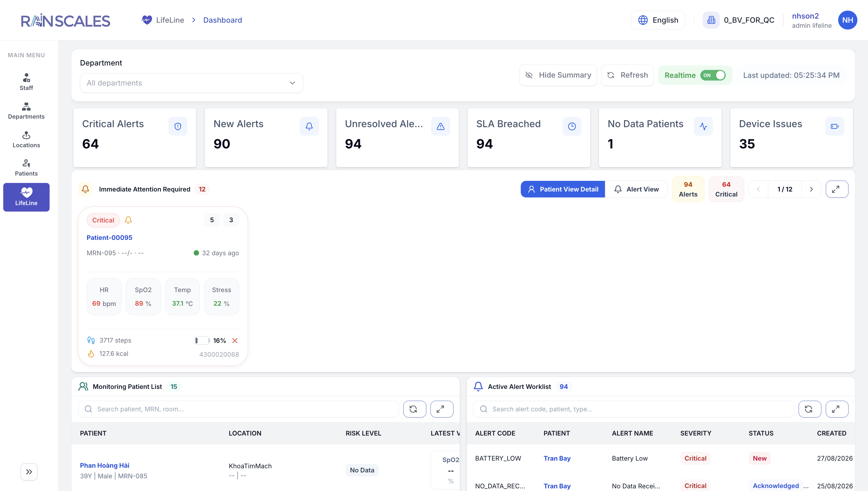This screenshot has width=868, height=491.
Task: Click the bell icon on Patient-00095 card
Action: pyautogui.click(x=128, y=220)
